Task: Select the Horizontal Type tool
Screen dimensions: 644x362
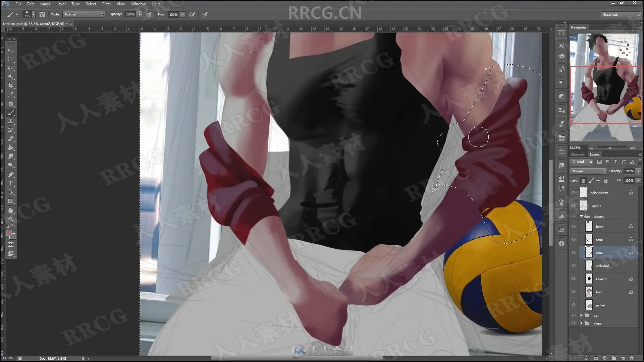Action: 11,183
